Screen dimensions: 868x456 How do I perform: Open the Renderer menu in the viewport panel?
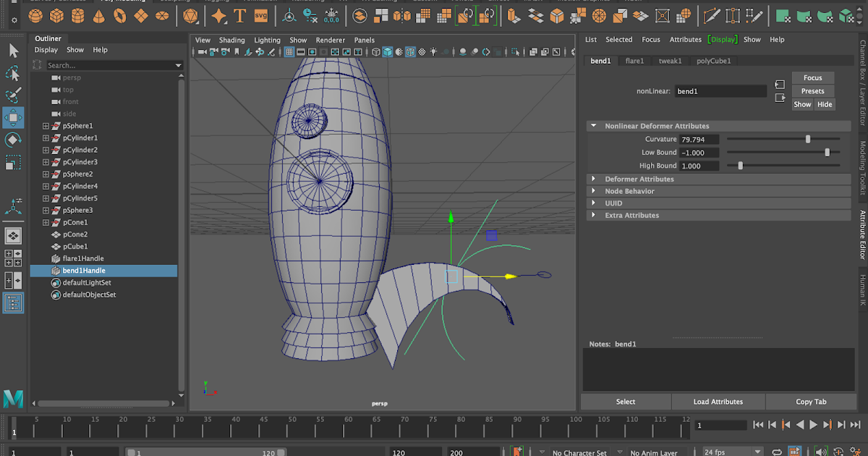click(x=331, y=40)
